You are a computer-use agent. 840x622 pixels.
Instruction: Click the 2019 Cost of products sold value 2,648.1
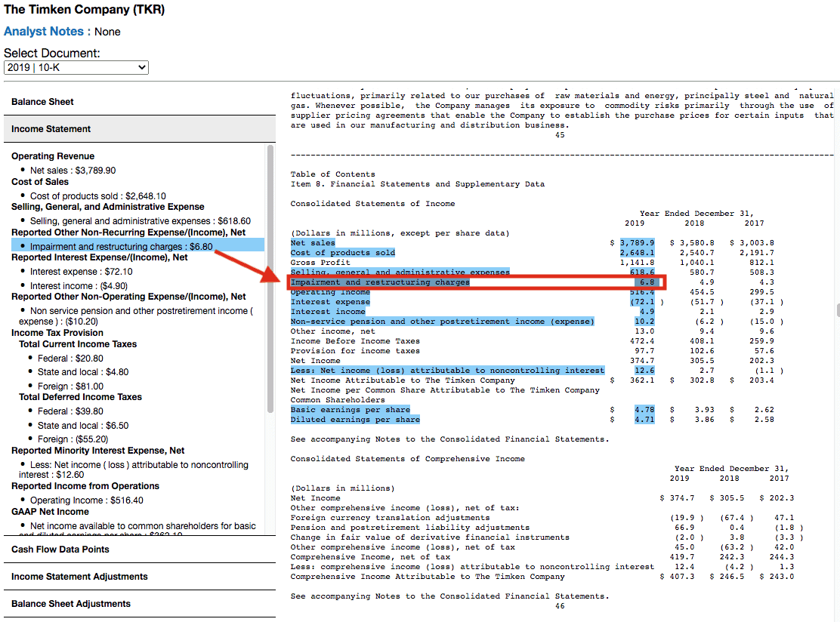coord(637,253)
